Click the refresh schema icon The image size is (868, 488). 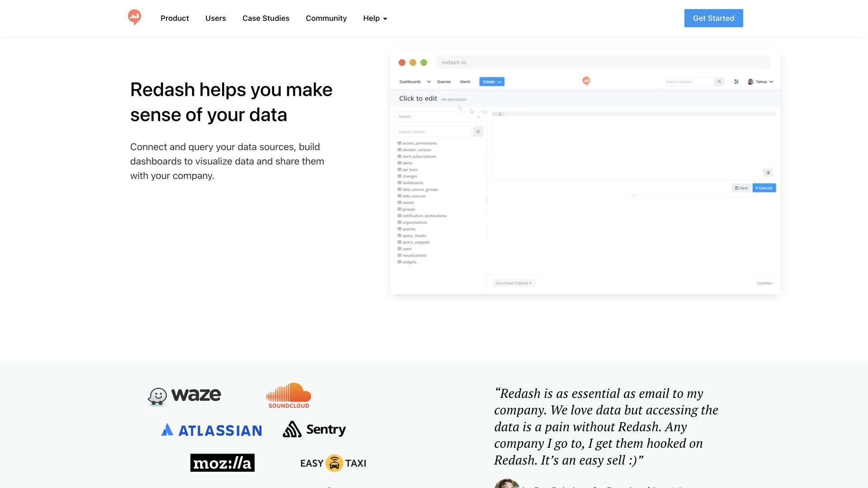[x=478, y=131]
